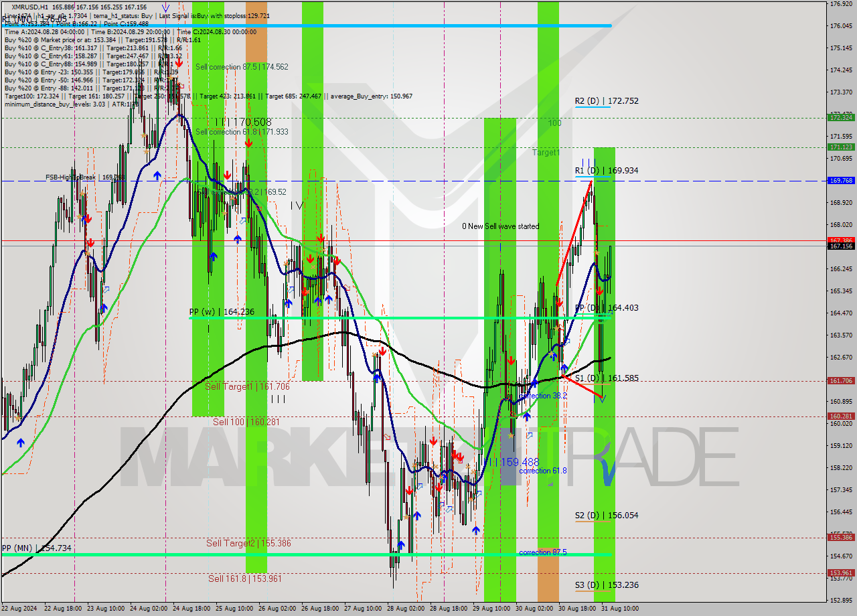Click the 27 Aug 10:00 time label
Viewport: 857px width, 616px height.
[363, 609]
